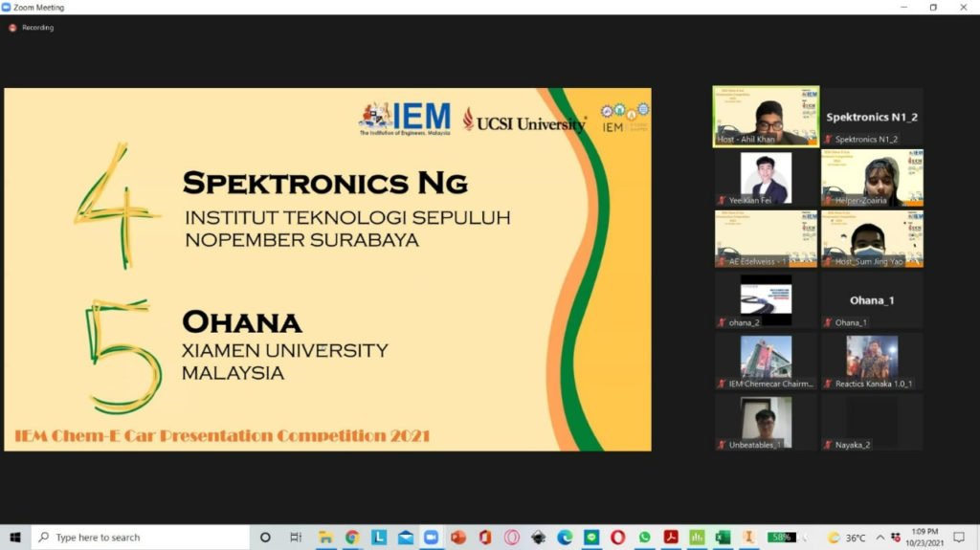The height and width of the screenshot is (550, 980).
Task: Open the 36°C weather widget
Action: click(x=847, y=538)
